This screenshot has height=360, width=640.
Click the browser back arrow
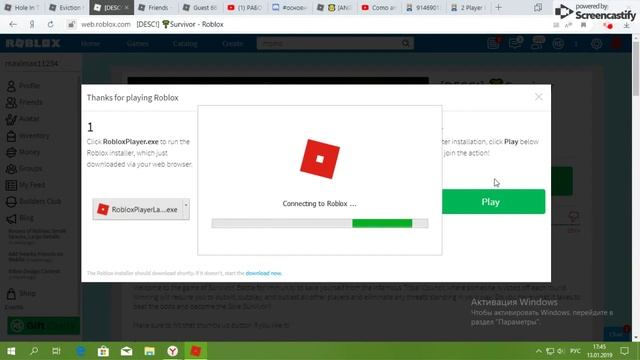click(13, 24)
